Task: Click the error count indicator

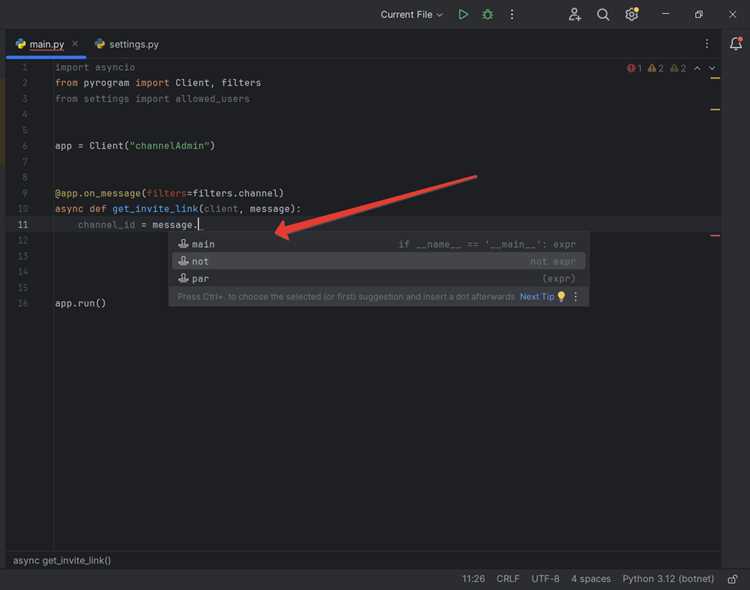Action: tap(634, 68)
